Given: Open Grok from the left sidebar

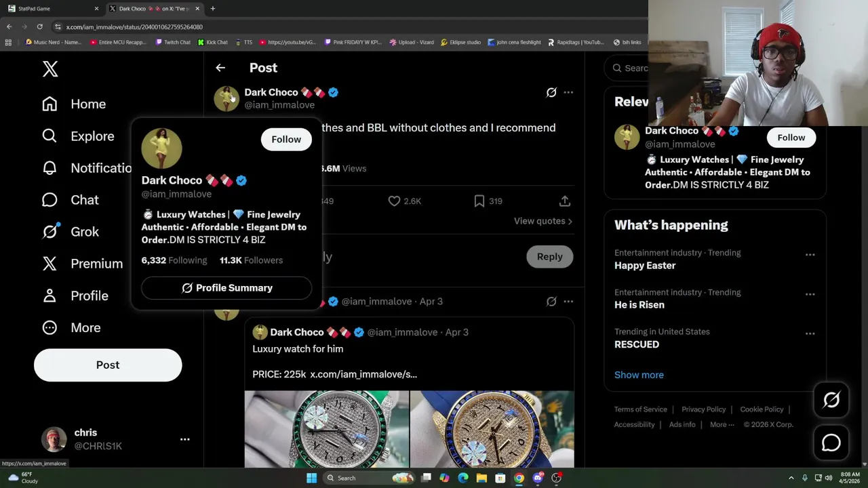Looking at the screenshot, I should pyautogui.click(x=71, y=231).
